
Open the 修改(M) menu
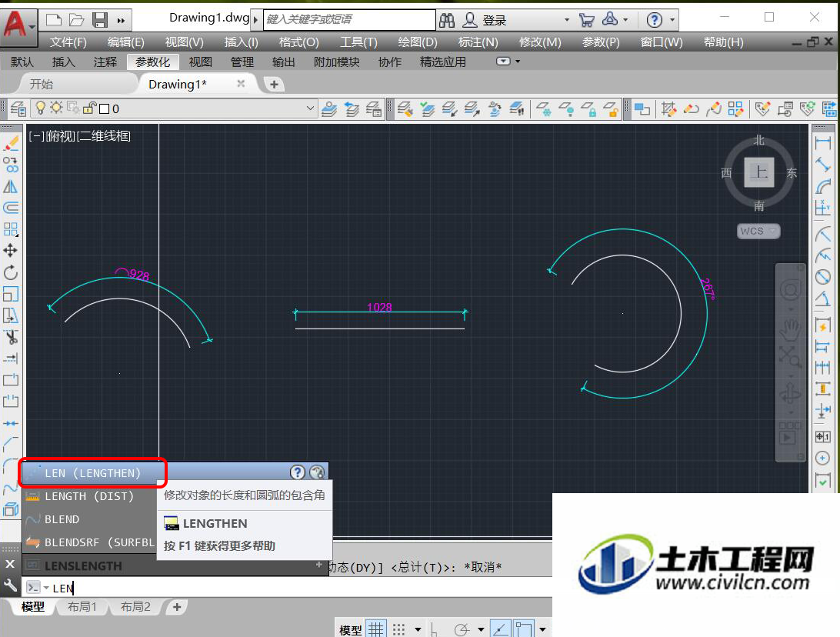(540, 42)
